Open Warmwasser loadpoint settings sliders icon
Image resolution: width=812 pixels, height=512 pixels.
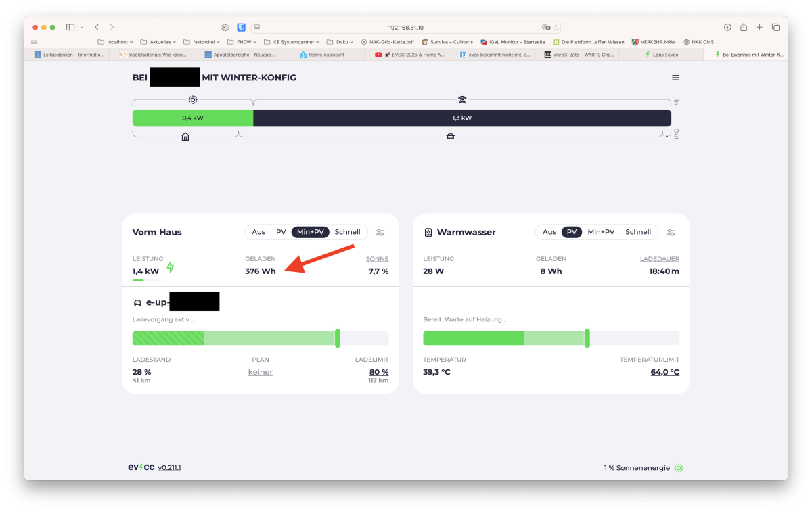click(x=671, y=233)
